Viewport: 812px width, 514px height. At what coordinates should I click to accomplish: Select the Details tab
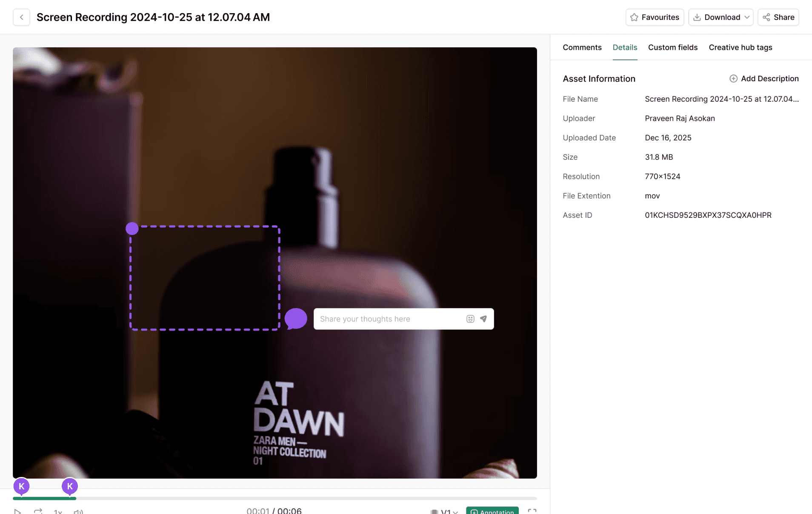point(625,47)
